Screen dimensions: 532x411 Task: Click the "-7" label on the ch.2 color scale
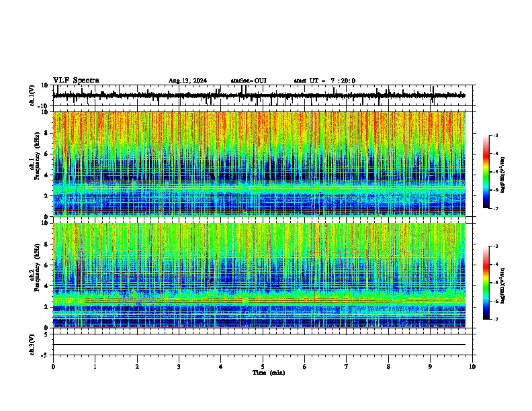pyautogui.click(x=495, y=319)
